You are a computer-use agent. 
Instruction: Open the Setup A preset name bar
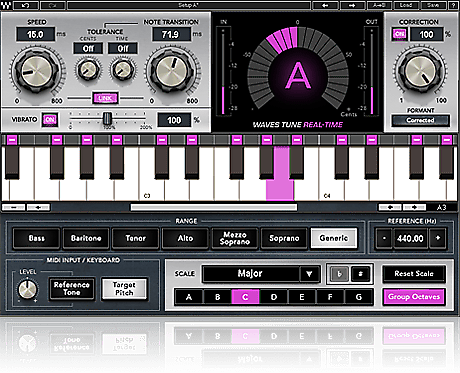(189, 5)
